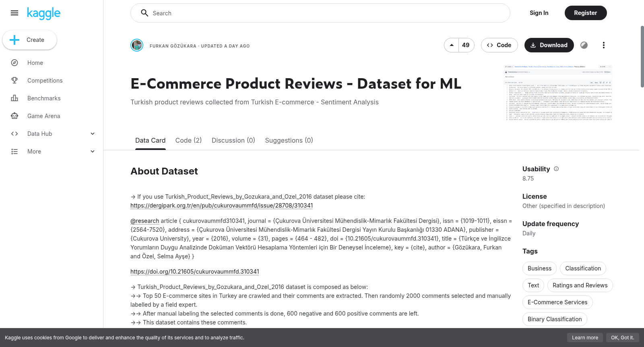Focus the Search input field

click(320, 13)
